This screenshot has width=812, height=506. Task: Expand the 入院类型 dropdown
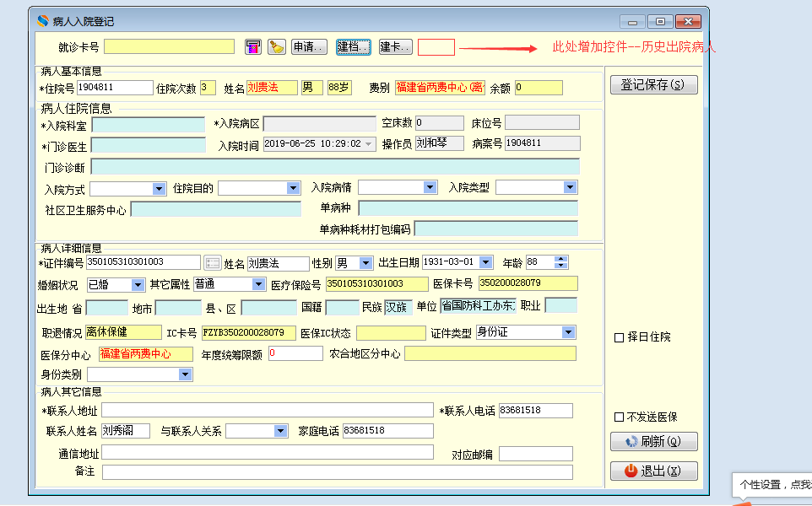coord(570,186)
